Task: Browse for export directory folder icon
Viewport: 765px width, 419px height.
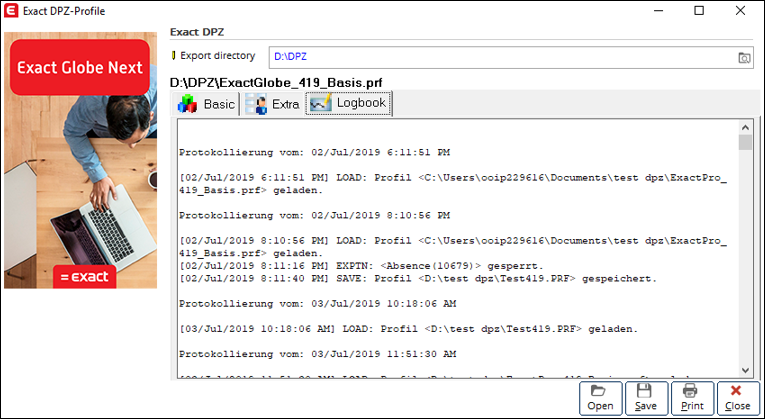Action: tap(744, 57)
